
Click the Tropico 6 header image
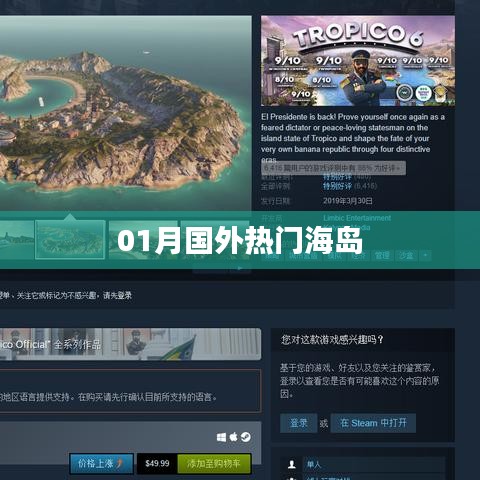click(x=358, y=61)
